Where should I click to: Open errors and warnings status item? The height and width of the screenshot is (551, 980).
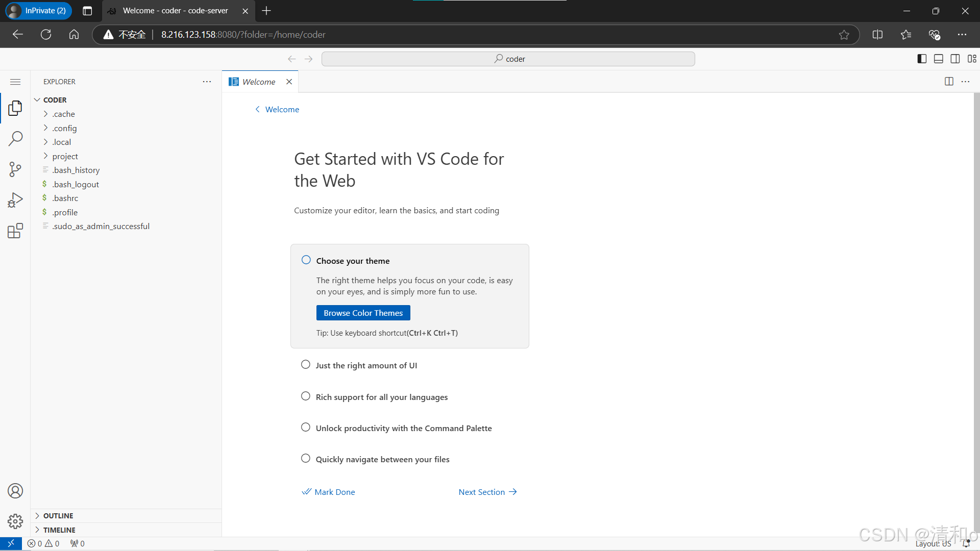43,543
